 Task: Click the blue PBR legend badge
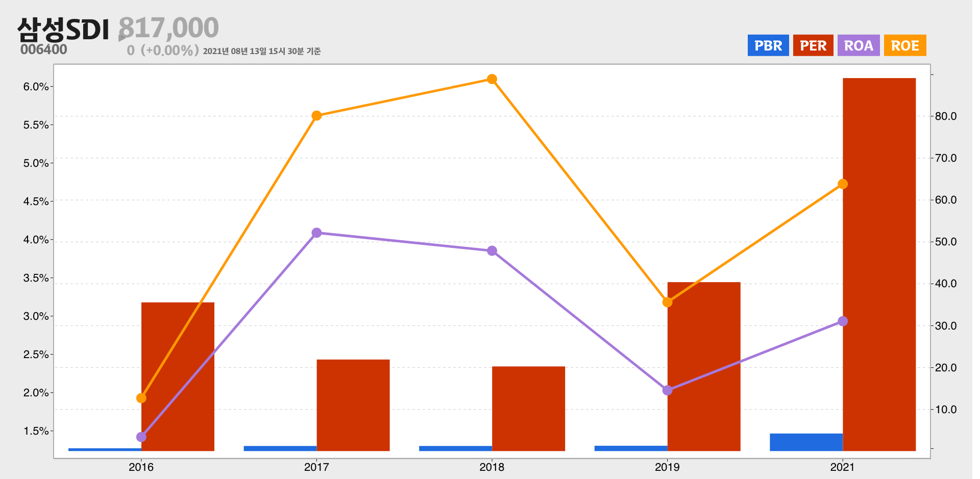768,45
